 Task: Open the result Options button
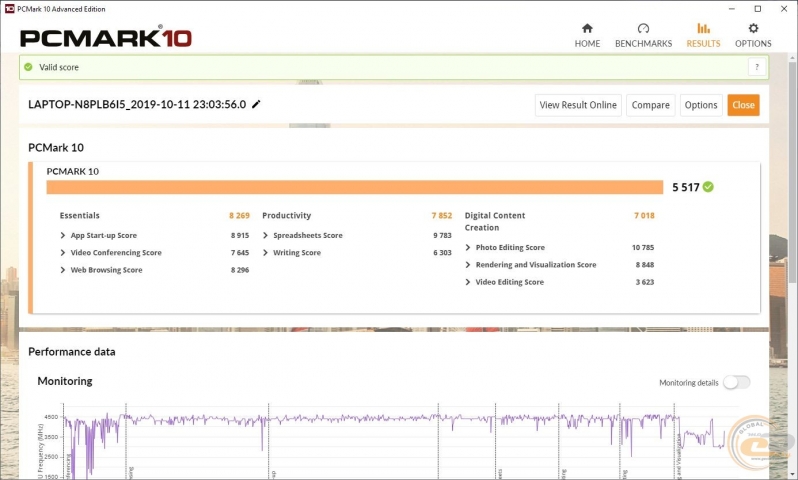click(701, 105)
